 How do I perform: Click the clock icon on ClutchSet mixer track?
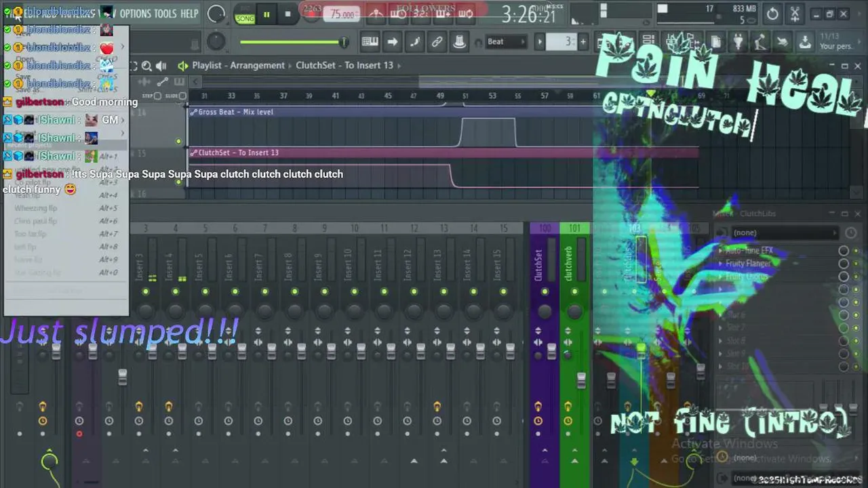tap(538, 421)
